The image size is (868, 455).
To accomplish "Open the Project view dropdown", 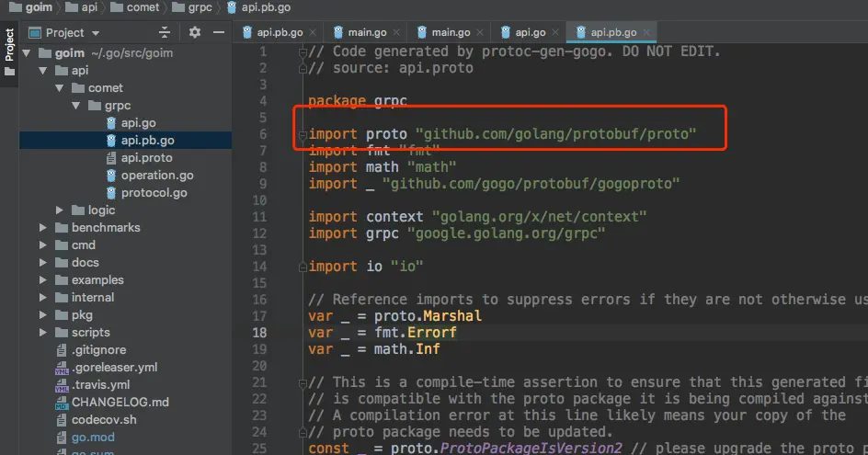I will click(x=96, y=33).
